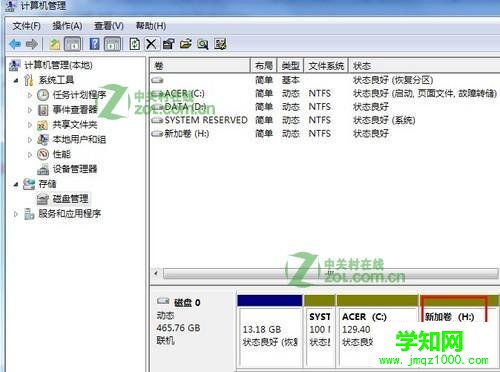The image size is (500, 372).
Task: Sort by the 类型 column header
Action: pos(290,66)
